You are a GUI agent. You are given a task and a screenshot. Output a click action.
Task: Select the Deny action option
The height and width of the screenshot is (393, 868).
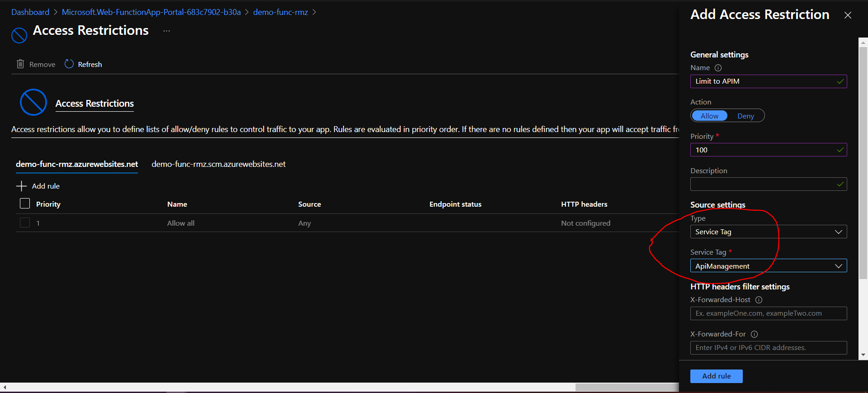(745, 116)
